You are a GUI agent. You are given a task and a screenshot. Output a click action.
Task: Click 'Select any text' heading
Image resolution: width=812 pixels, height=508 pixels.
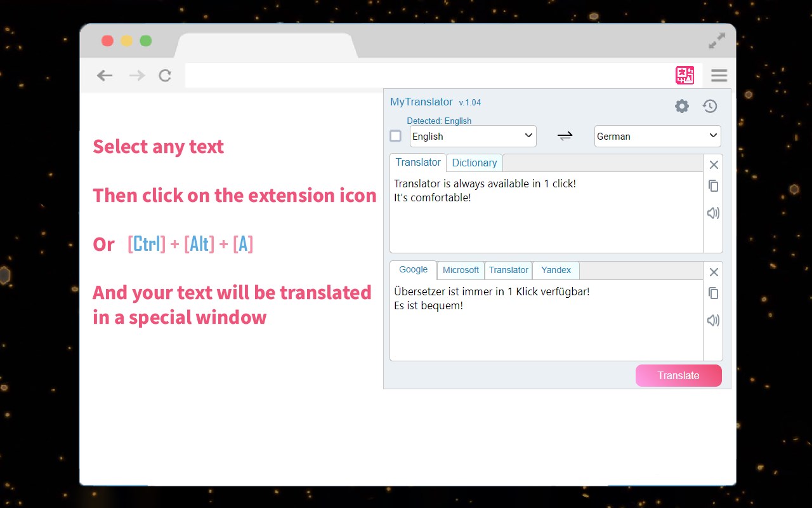pos(158,147)
